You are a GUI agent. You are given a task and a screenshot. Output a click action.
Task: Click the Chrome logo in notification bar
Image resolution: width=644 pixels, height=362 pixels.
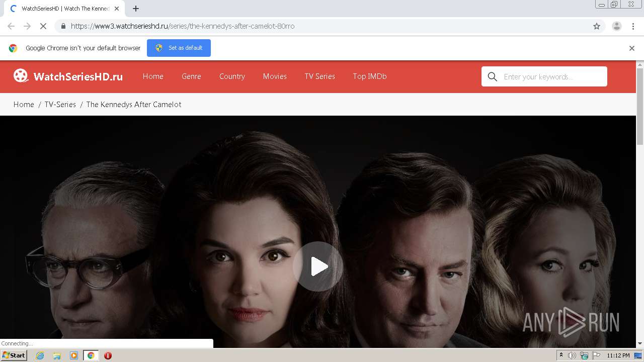[13, 48]
